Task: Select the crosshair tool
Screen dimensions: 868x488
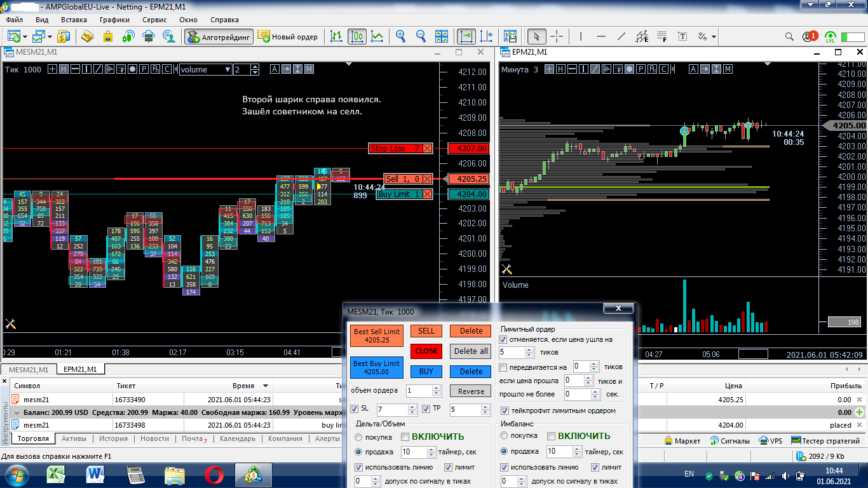Action: (557, 37)
